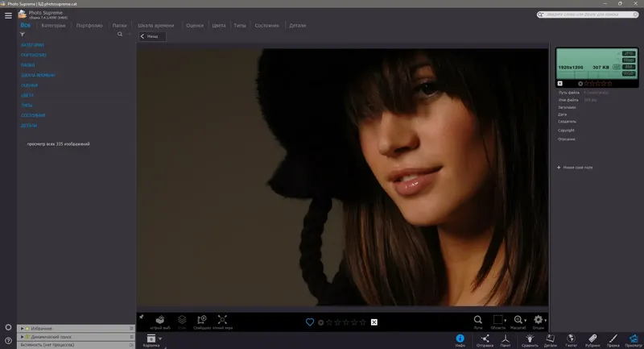Open the Пакет batch tool
Viewport: 644px width, 349px height.
[506, 340]
